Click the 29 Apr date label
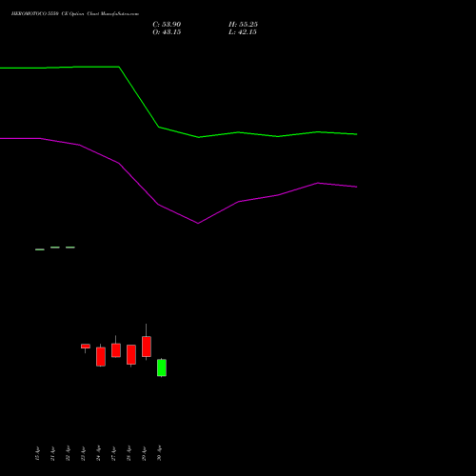The height and width of the screenshot is (476, 476). [144, 453]
